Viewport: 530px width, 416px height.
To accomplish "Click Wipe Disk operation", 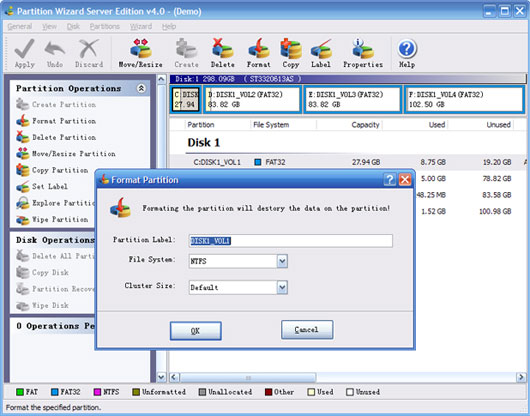I will (x=43, y=305).
